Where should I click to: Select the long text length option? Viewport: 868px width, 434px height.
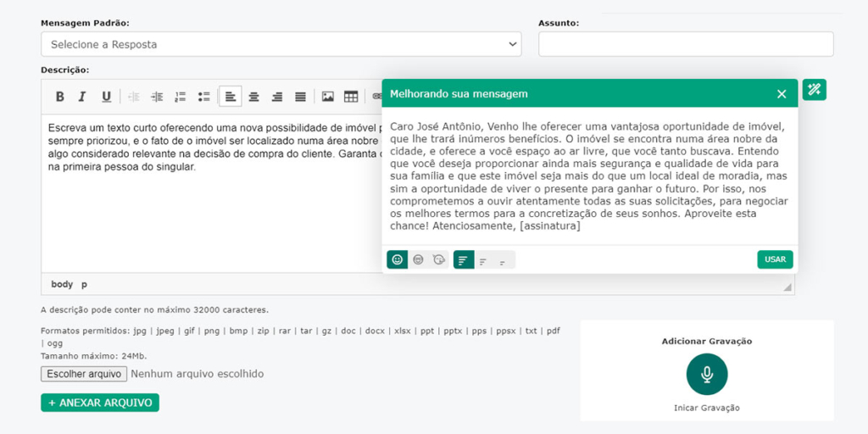464,259
